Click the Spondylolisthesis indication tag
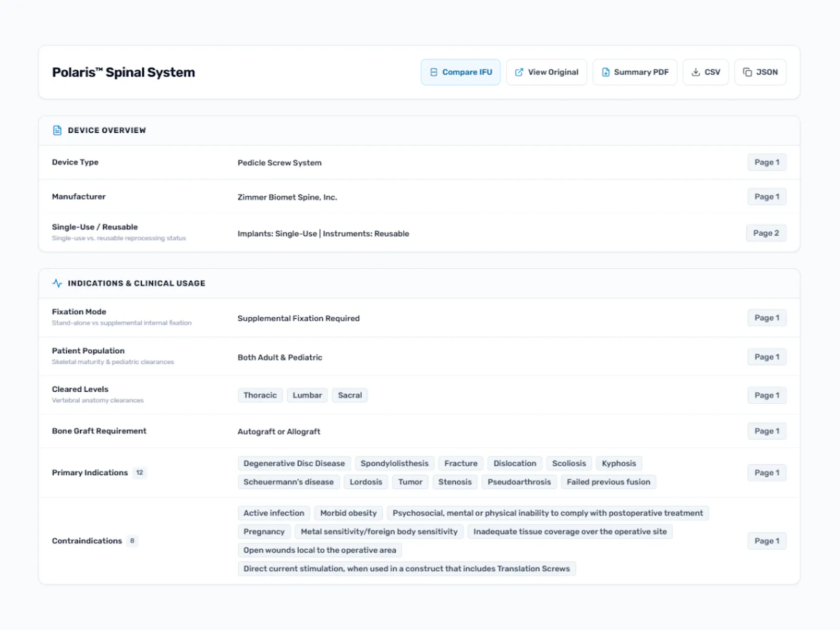Viewport: 840px width, 630px height. click(395, 464)
